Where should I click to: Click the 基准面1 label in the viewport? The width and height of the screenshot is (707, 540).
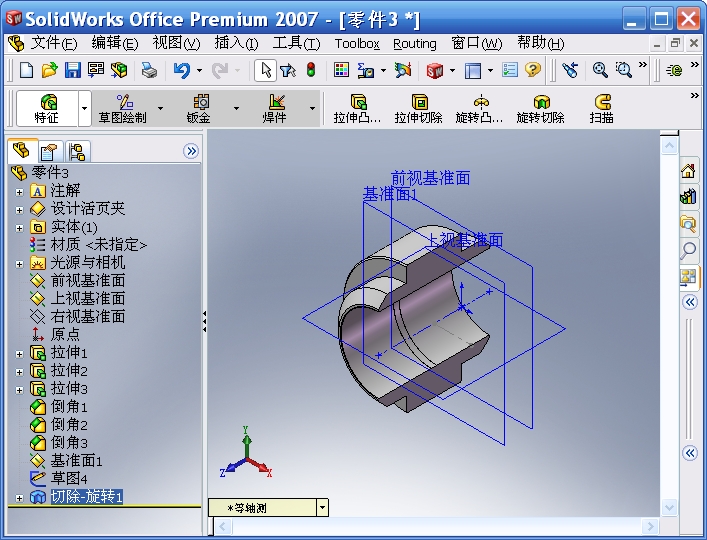(390, 194)
